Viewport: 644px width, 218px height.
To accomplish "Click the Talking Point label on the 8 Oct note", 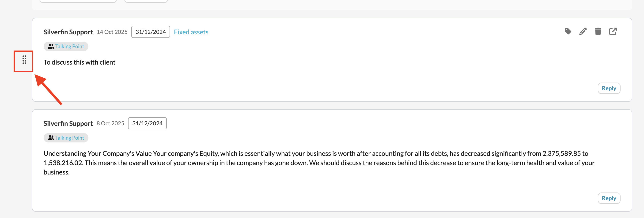I will 69,138.
